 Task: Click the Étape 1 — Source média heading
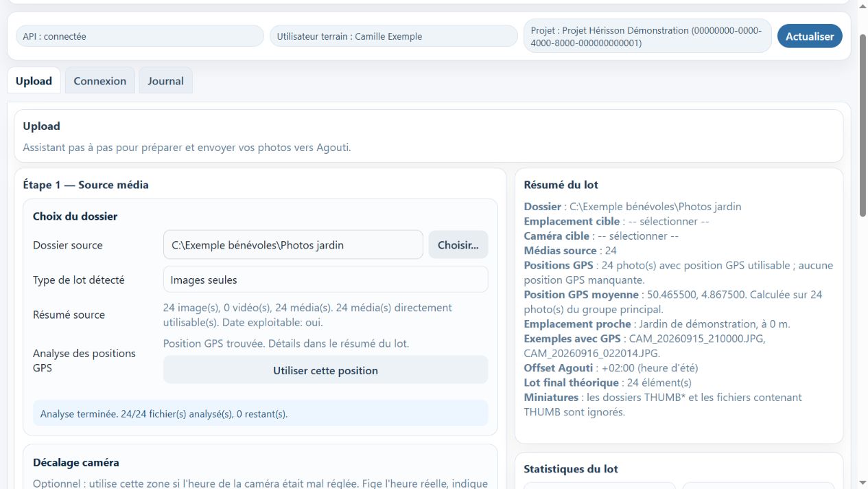click(86, 185)
